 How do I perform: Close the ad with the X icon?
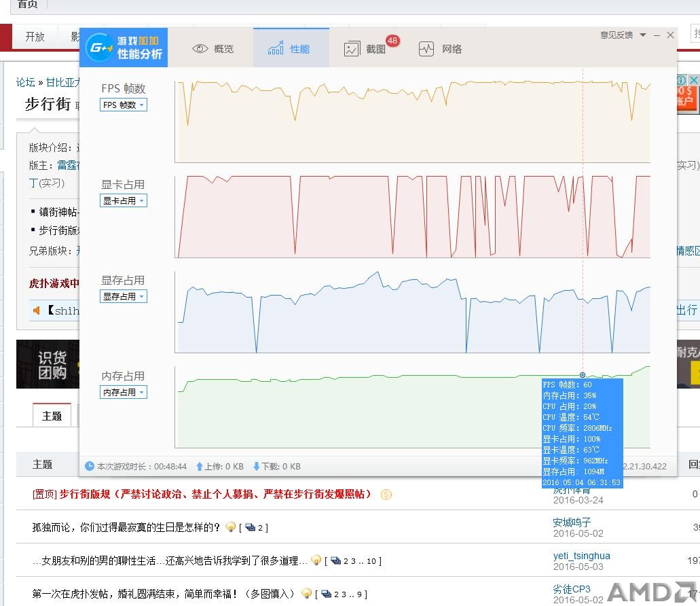click(x=693, y=80)
